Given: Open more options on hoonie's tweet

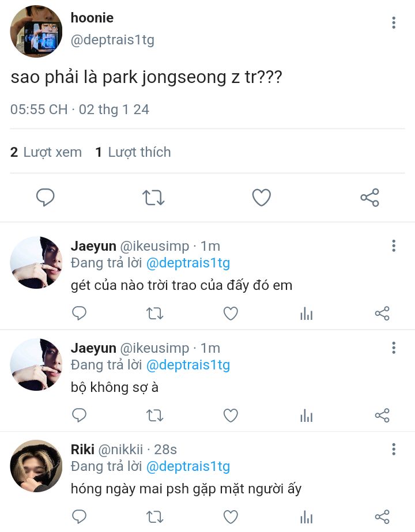Looking at the screenshot, I should (394, 23).
